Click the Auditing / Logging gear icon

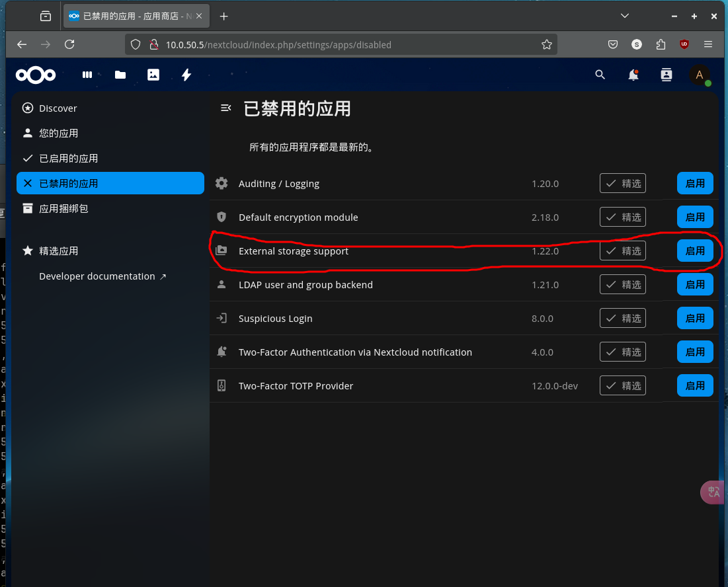222,183
